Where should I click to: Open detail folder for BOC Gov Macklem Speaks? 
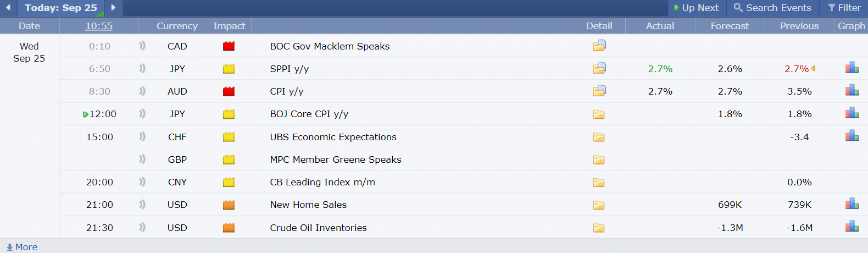(x=599, y=46)
